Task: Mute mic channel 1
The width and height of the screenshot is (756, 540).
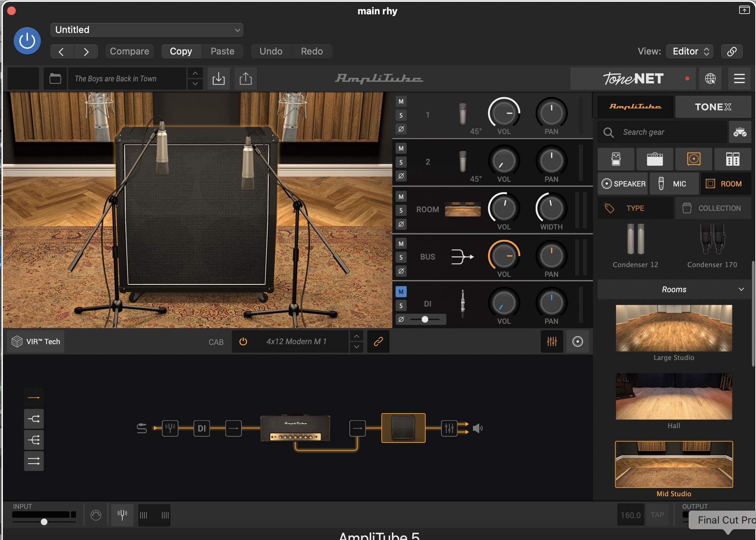Action: point(401,101)
